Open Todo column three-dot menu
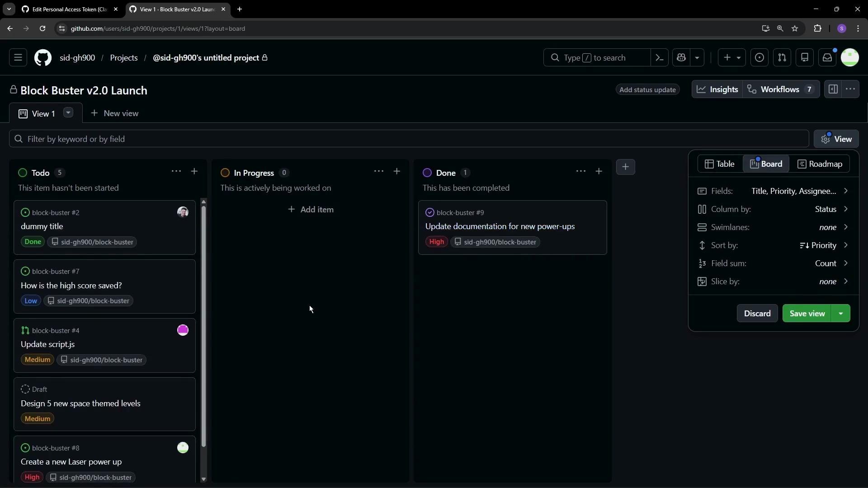This screenshot has width=868, height=488. pyautogui.click(x=176, y=172)
